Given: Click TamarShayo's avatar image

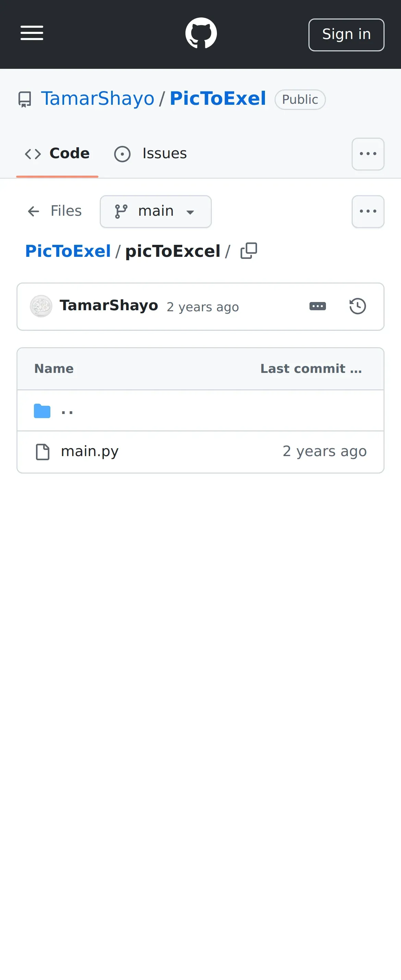Looking at the screenshot, I should pyautogui.click(x=41, y=306).
